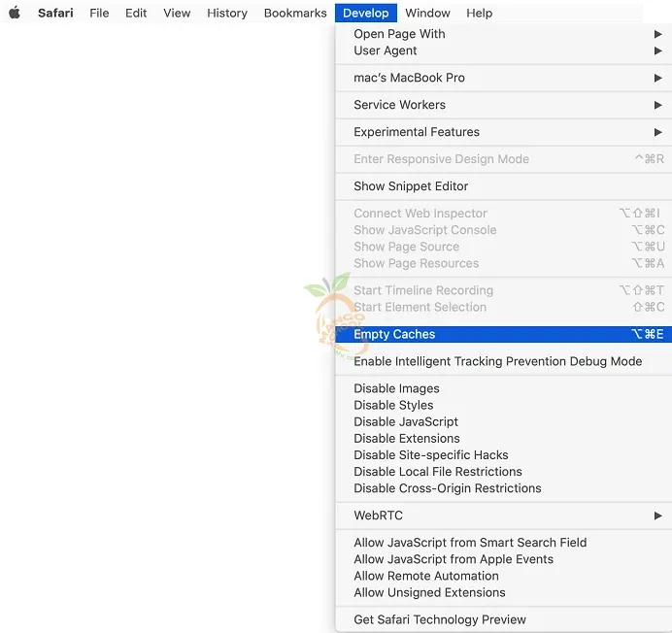Allow JavaScript from Apple Events
The height and width of the screenshot is (633, 672).
click(x=504, y=559)
